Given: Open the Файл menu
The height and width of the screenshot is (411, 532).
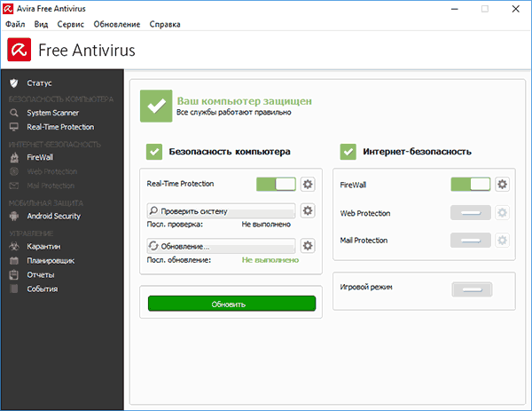Looking at the screenshot, I should [15, 24].
